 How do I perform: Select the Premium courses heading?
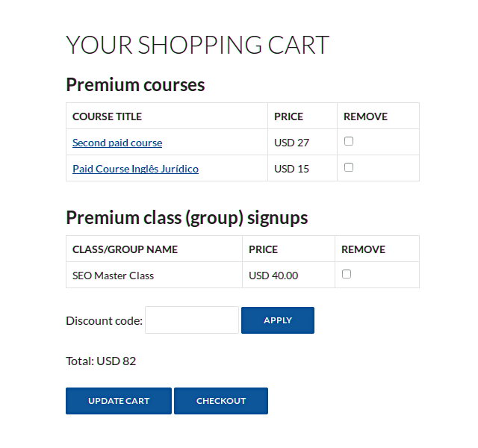point(135,84)
